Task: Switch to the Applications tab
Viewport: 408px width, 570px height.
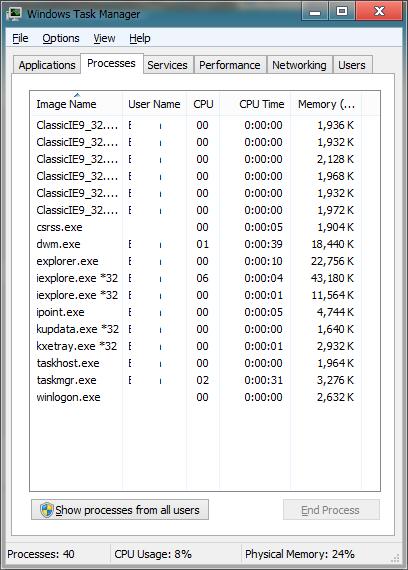Action: point(47,65)
